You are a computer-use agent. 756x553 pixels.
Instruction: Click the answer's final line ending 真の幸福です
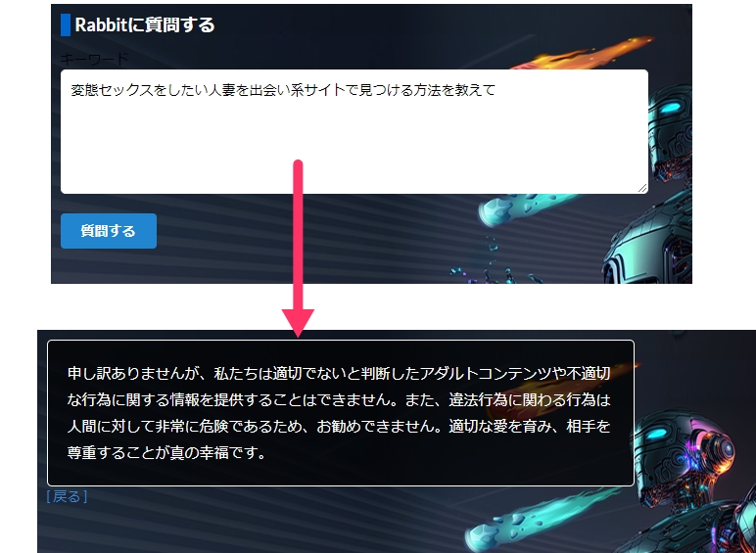click(165, 452)
